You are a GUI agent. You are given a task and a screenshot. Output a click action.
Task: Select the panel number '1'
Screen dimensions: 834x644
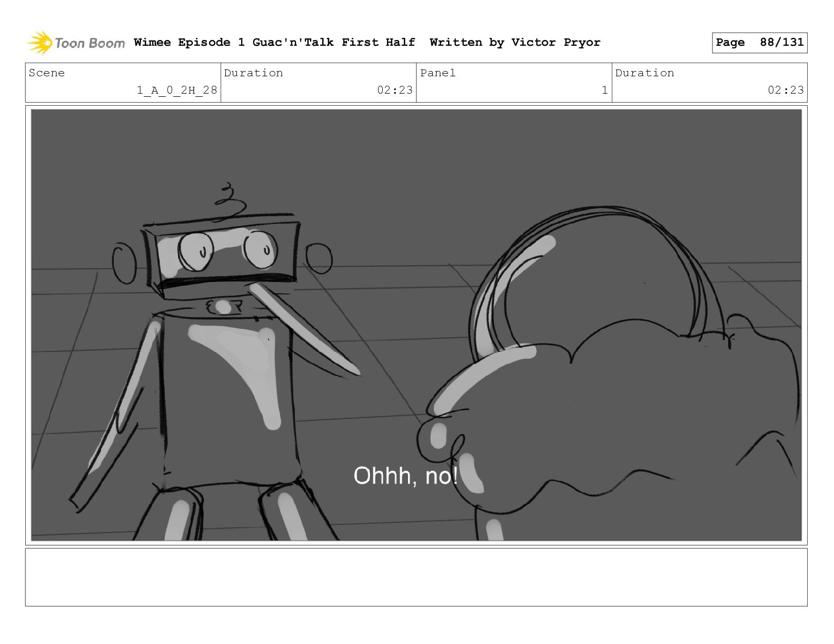pyautogui.click(x=605, y=90)
